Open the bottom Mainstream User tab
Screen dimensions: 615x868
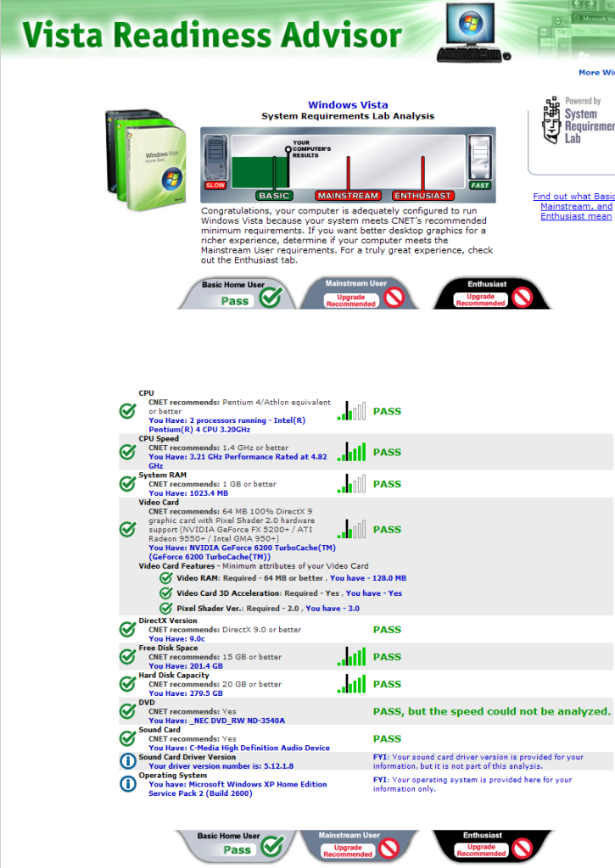pyautogui.click(x=358, y=845)
